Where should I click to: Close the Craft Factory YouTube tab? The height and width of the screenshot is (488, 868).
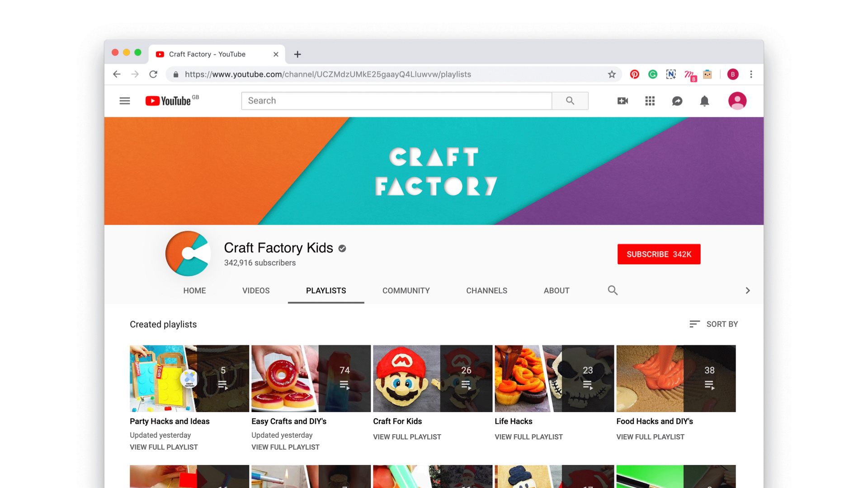276,54
